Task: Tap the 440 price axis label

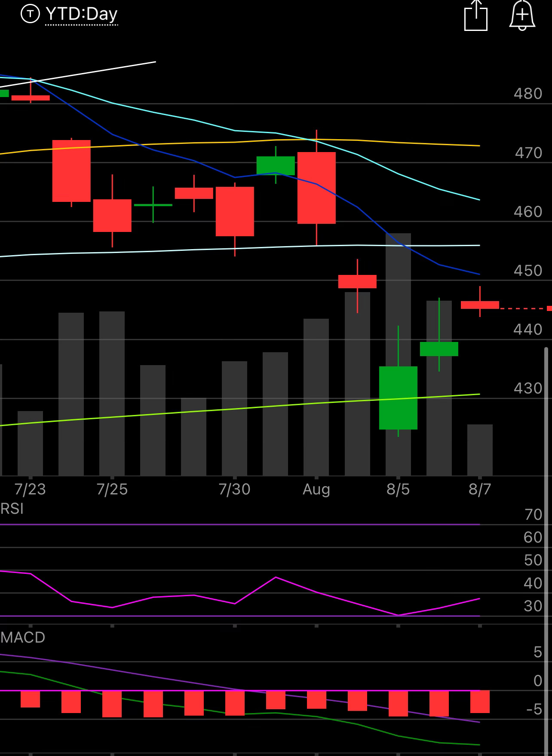Action: 528,329
